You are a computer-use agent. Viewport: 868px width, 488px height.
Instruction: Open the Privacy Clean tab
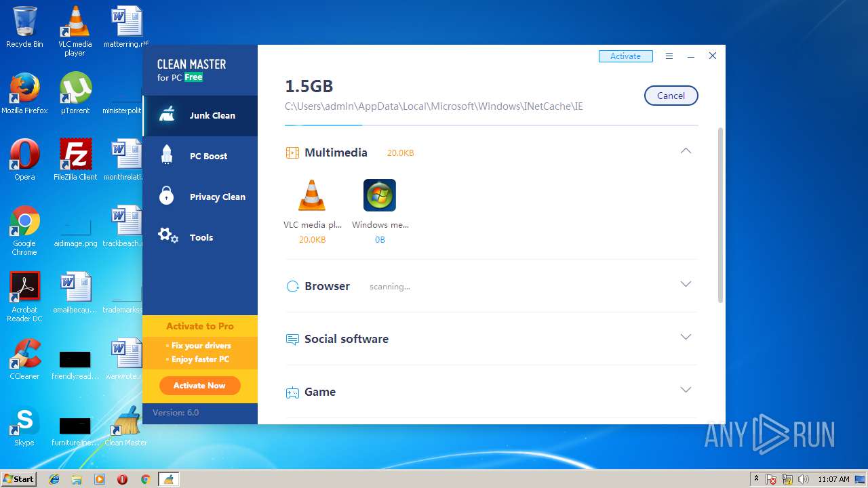point(200,197)
